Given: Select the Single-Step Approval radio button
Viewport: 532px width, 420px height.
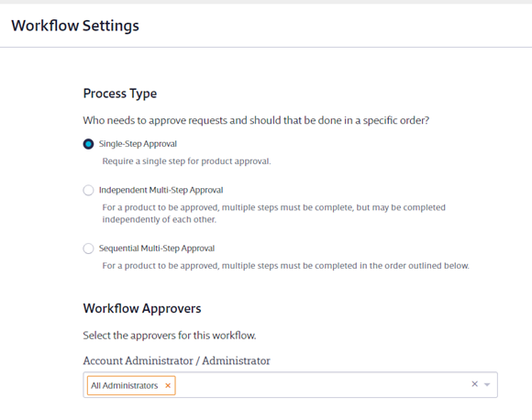Looking at the screenshot, I should pyautogui.click(x=89, y=144).
